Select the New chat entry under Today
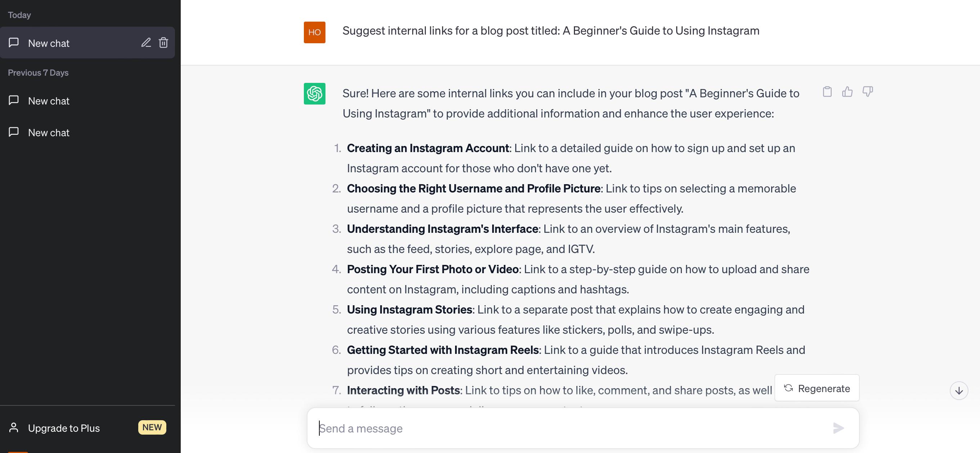This screenshot has height=453, width=980. click(x=48, y=43)
